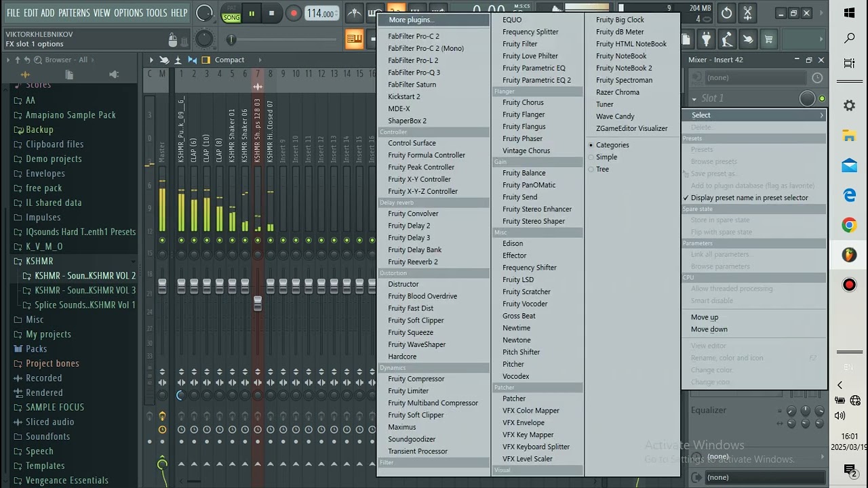Click browser files tab icon
Screen dimensions: 868x488
(69, 75)
